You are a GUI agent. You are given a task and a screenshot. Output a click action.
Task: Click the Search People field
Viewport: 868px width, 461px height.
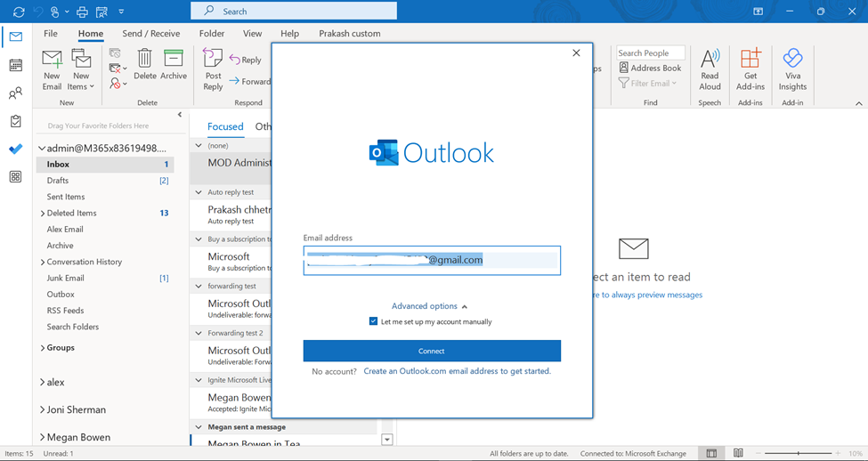[x=651, y=53]
